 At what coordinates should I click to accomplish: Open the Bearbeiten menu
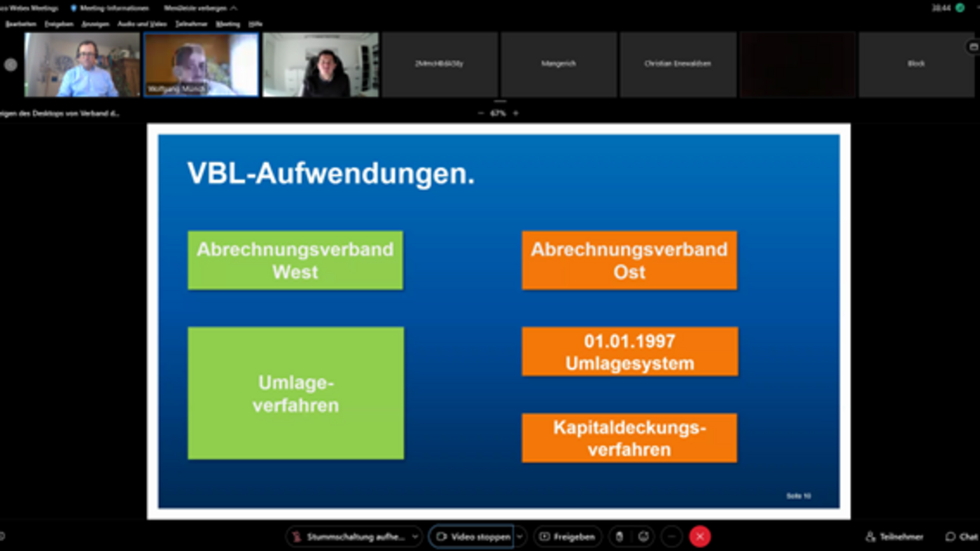20,24
